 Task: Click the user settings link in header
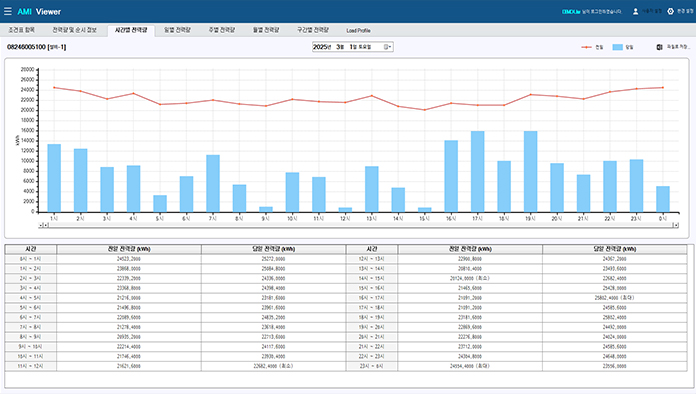651,12
